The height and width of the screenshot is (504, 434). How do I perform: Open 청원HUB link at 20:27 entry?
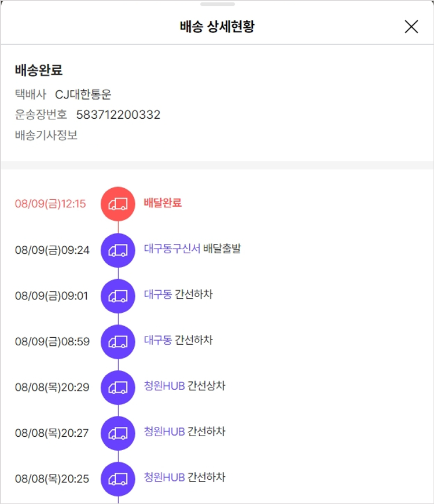(x=164, y=432)
